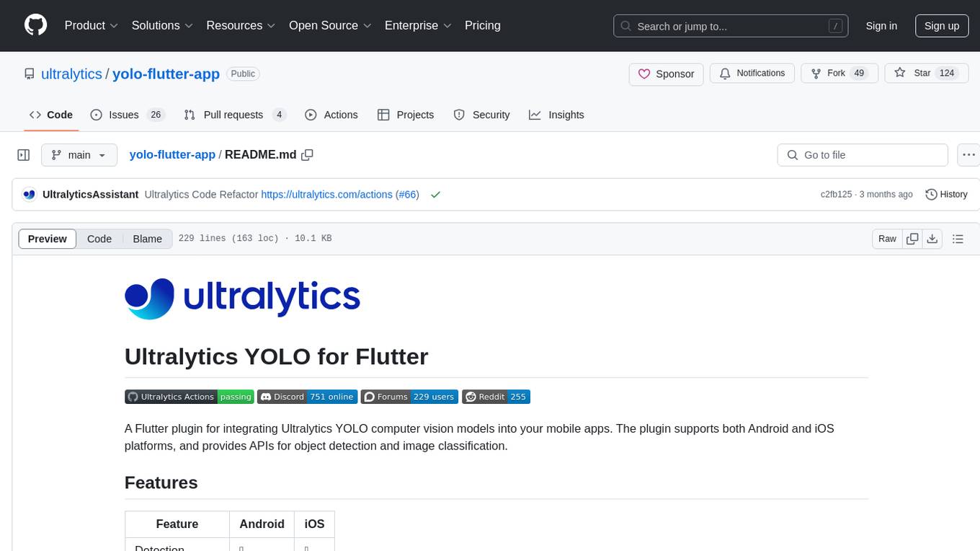Expand the Solutions menu
Viewport: 980px width, 551px height.
click(162, 25)
